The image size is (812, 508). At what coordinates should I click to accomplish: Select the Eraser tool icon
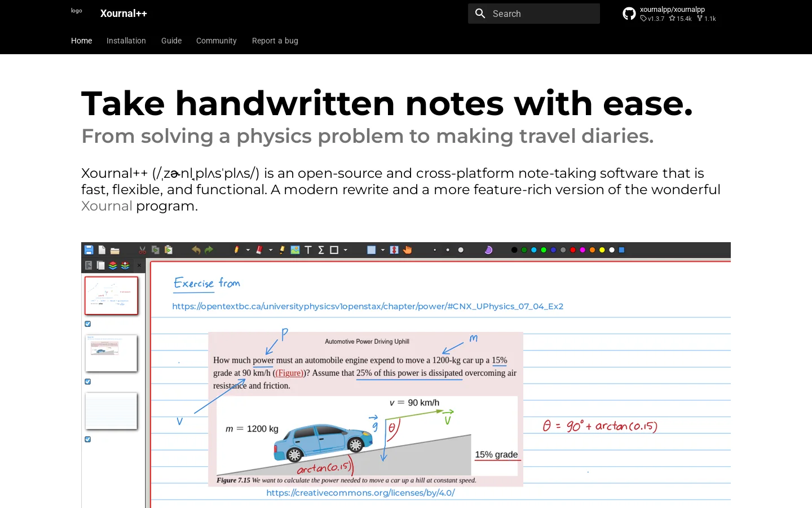(259, 250)
